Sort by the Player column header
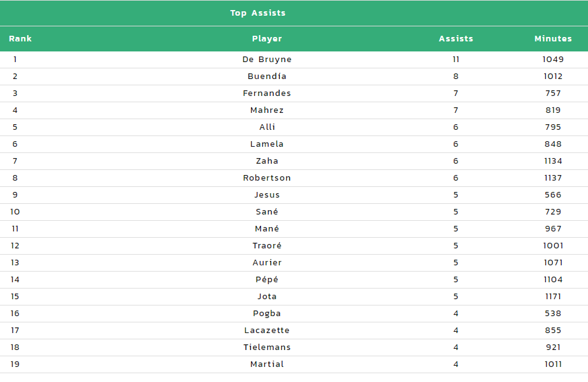Viewport: 588px width, 382px height. tap(267, 39)
